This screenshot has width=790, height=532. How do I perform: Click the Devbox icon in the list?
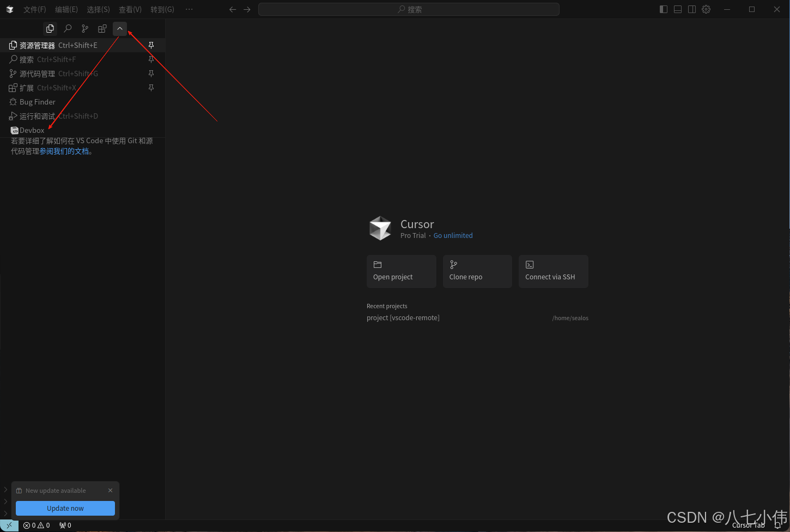click(x=15, y=130)
